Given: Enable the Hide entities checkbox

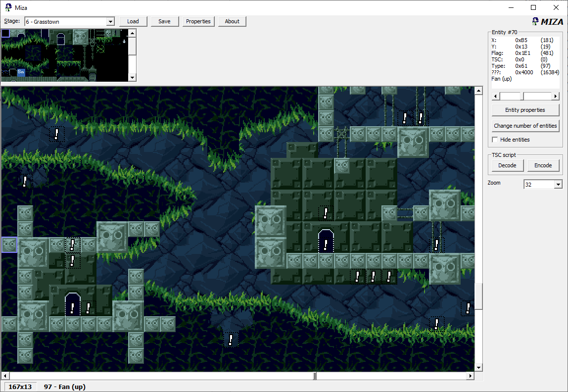Looking at the screenshot, I should (x=495, y=140).
